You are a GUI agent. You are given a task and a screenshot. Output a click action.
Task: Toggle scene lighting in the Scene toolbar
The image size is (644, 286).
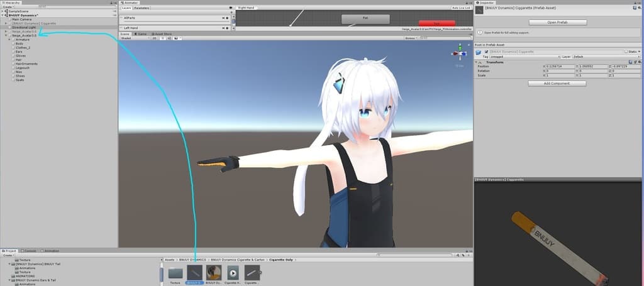162,38
